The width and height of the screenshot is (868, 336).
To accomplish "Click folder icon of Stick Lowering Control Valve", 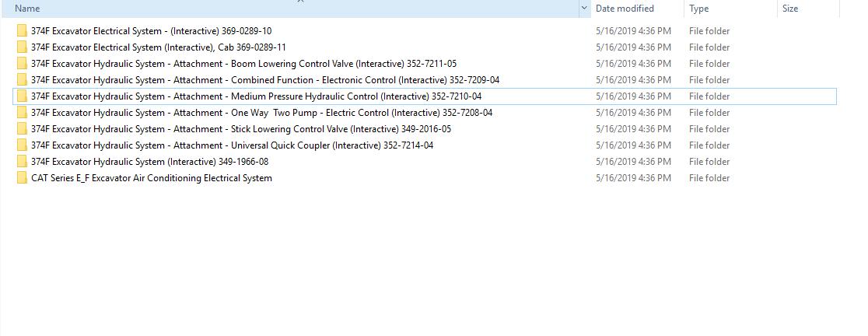I will (x=22, y=129).
